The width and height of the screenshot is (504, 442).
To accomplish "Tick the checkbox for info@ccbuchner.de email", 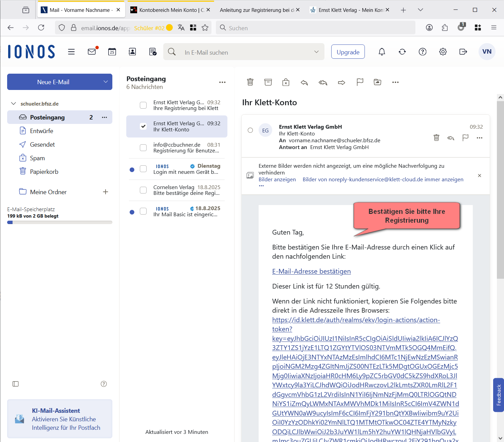I will (x=143, y=148).
